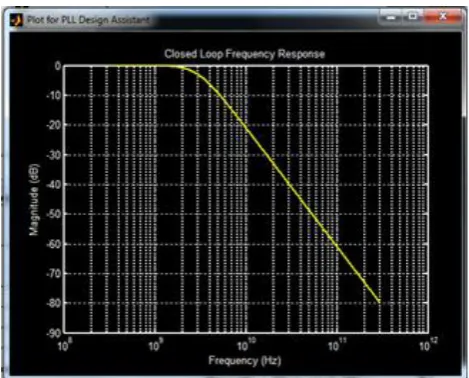Click the window title 'Plot for PLL Design Assistant'
Screen dimensions: 469x378
coord(89,20)
